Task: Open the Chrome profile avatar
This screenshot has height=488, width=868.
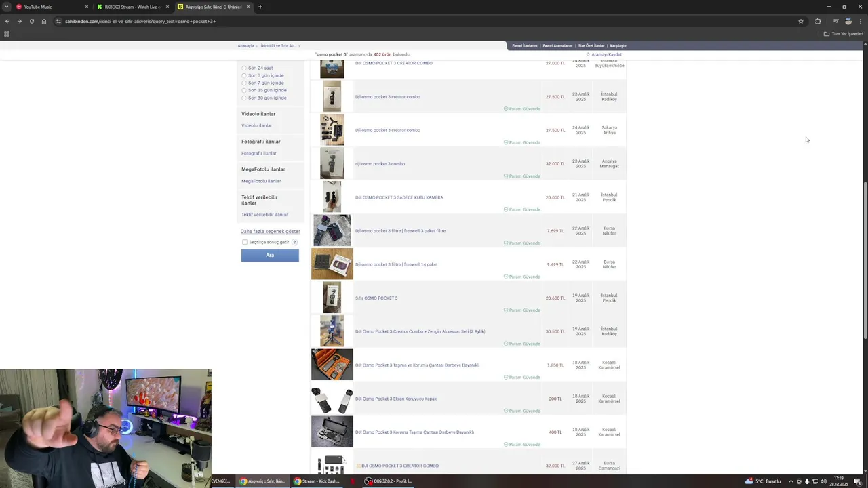Action: pyautogui.click(x=848, y=21)
